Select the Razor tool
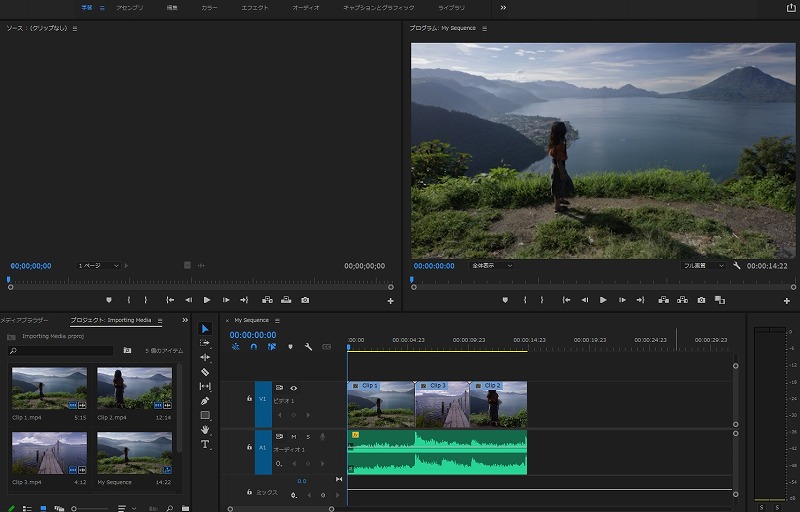This screenshot has width=800, height=512. (x=205, y=372)
